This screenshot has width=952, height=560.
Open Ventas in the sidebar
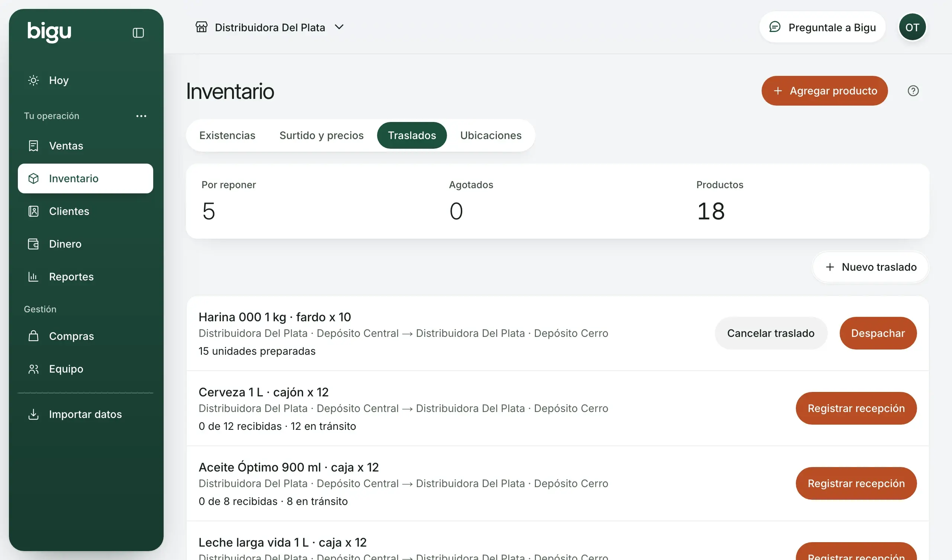tap(86, 146)
